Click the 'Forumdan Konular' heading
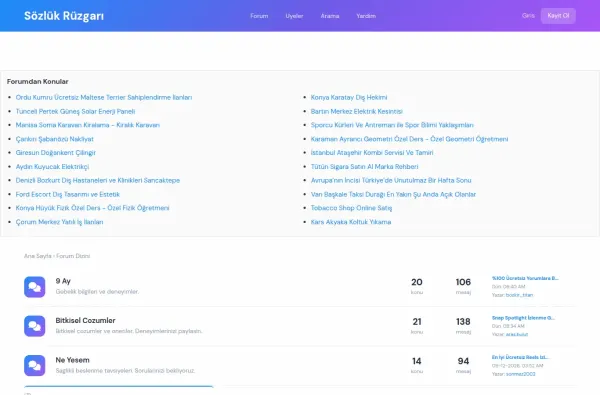 pos(38,82)
